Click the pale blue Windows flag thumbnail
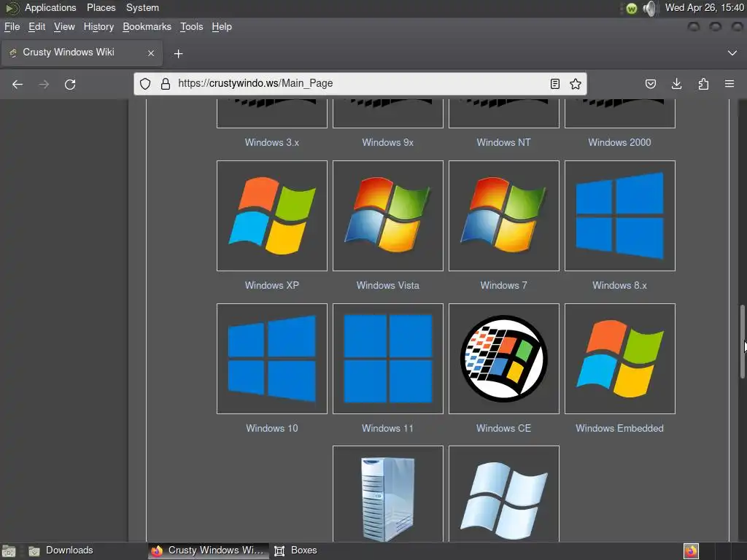 [504, 494]
